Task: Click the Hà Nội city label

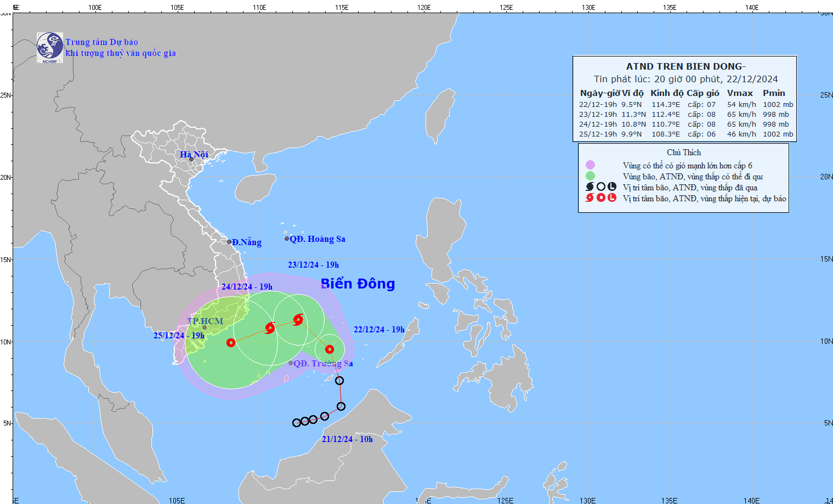Action: click(x=194, y=155)
